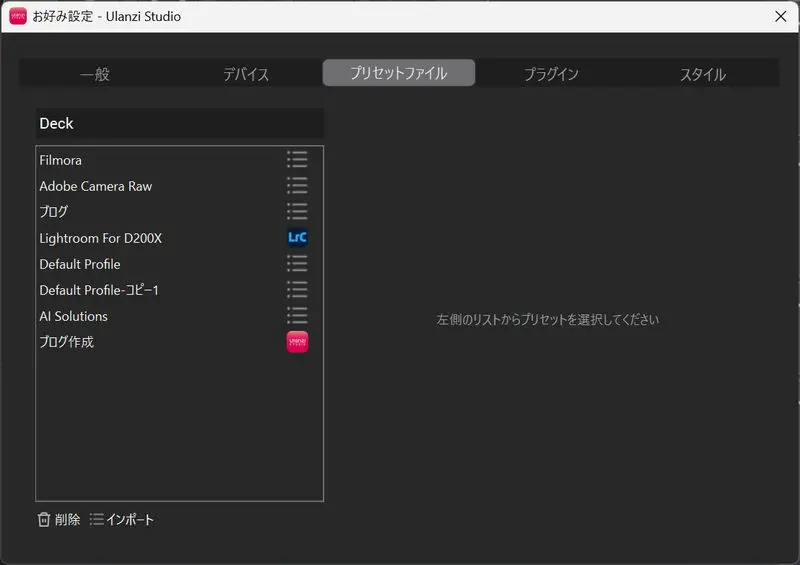This screenshot has width=800, height=565.
Task: Select the Lightroom For D200X preset
Action: 100,238
